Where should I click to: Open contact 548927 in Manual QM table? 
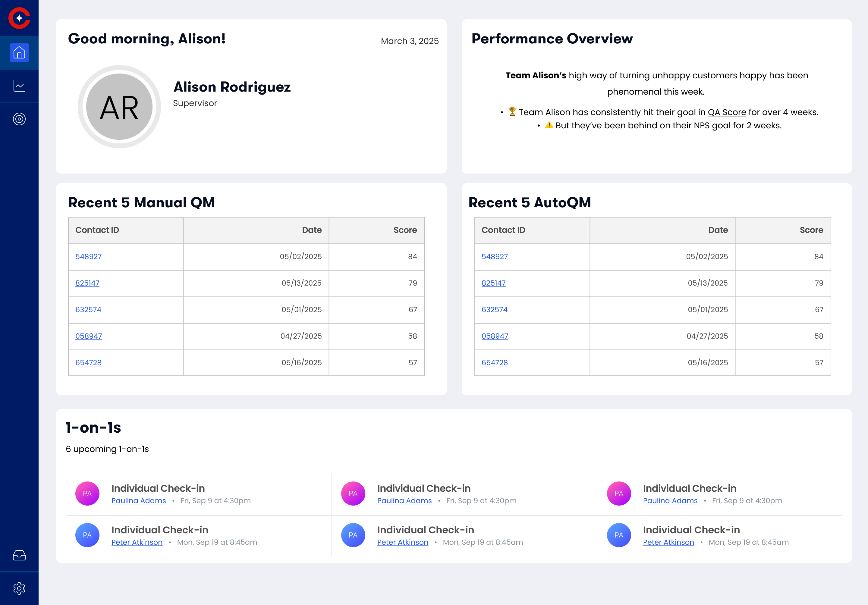[x=89, y=257]
